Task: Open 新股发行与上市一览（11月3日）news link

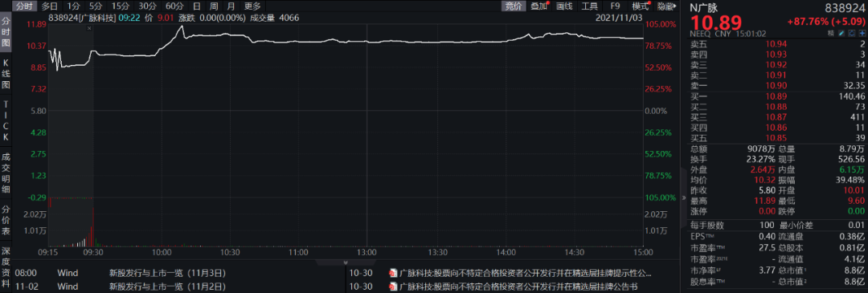Action: click(x=167, y=273)
